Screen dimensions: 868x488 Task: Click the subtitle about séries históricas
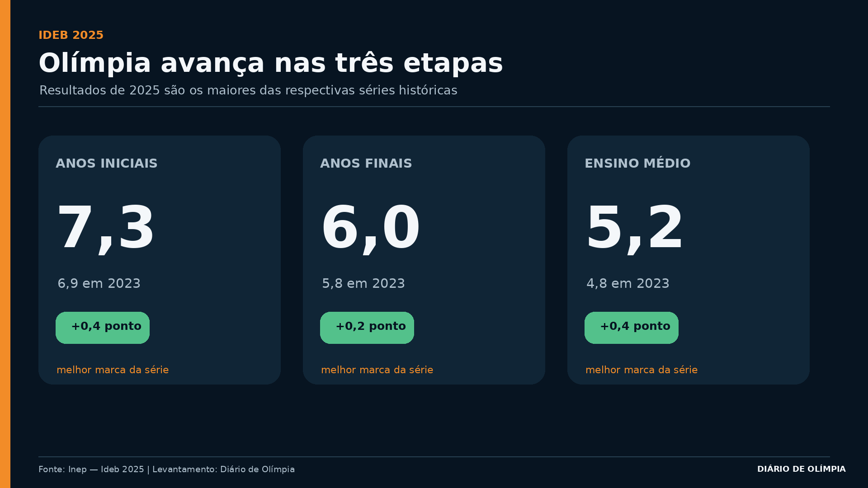(248, 90)
